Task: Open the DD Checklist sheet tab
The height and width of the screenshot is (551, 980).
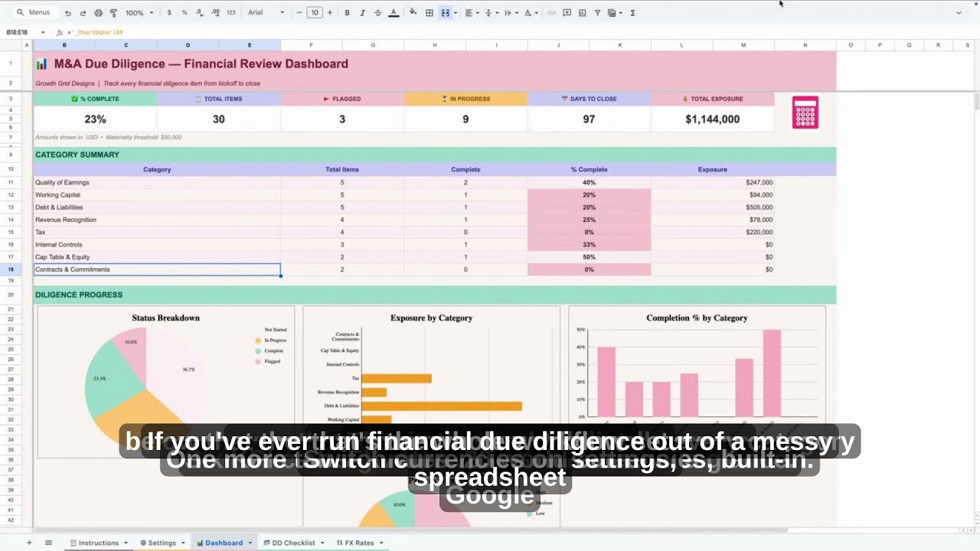Action: (x=294, y=543)
